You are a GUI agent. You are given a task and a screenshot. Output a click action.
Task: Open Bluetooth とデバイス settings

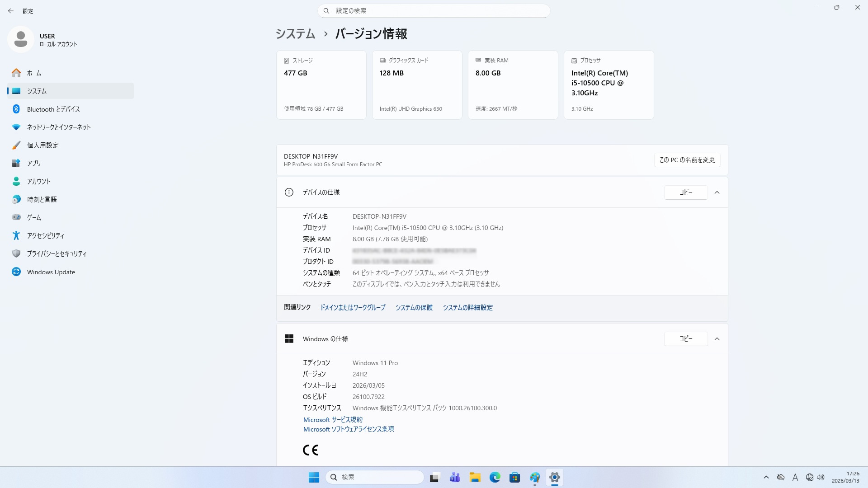pos(53,109)
